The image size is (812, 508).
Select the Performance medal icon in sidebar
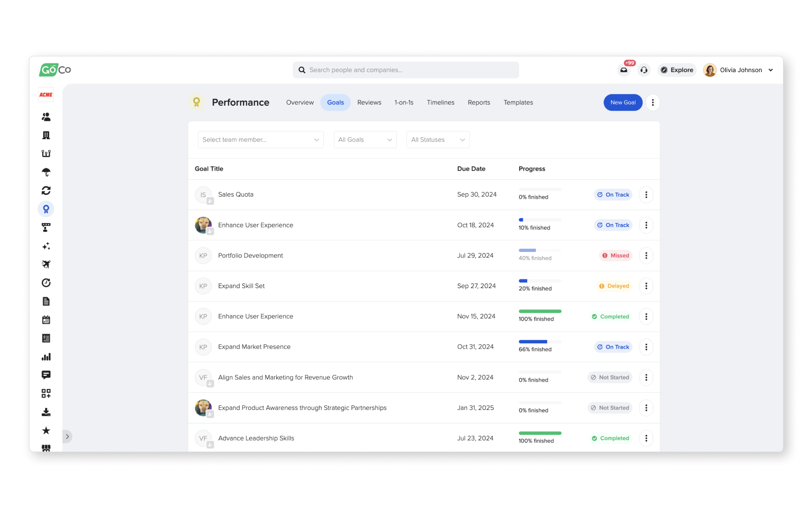46,209
